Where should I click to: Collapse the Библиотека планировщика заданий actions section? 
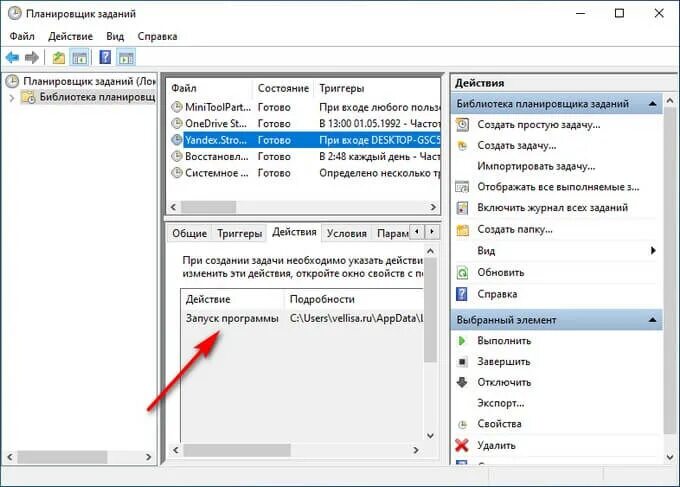652,104
